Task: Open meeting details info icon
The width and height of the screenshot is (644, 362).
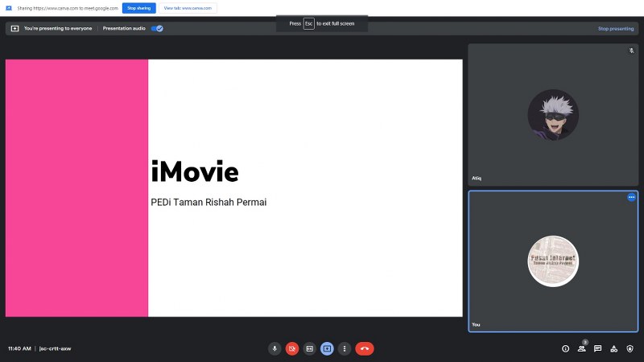Action: [x=566, y=348]
